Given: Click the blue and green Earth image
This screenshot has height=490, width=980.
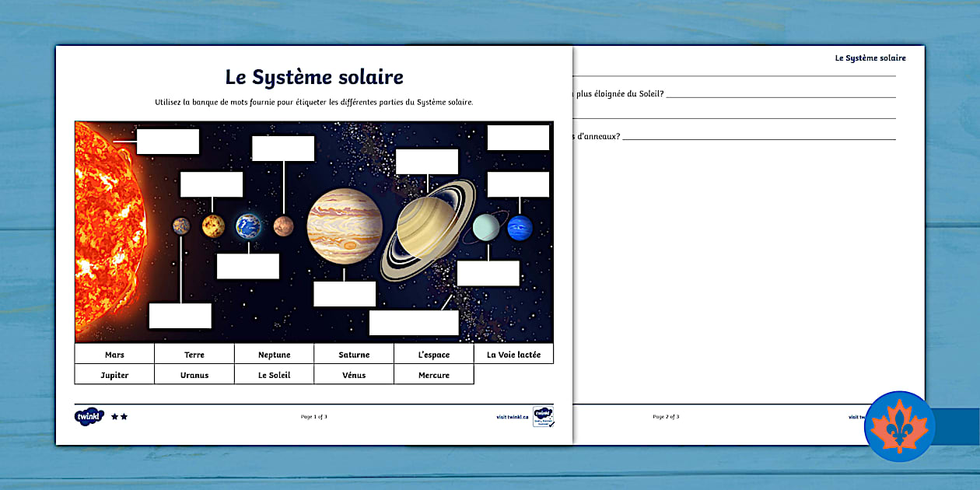Looking at the screenshot, I should pyautogui.click(x=249, y=226).
